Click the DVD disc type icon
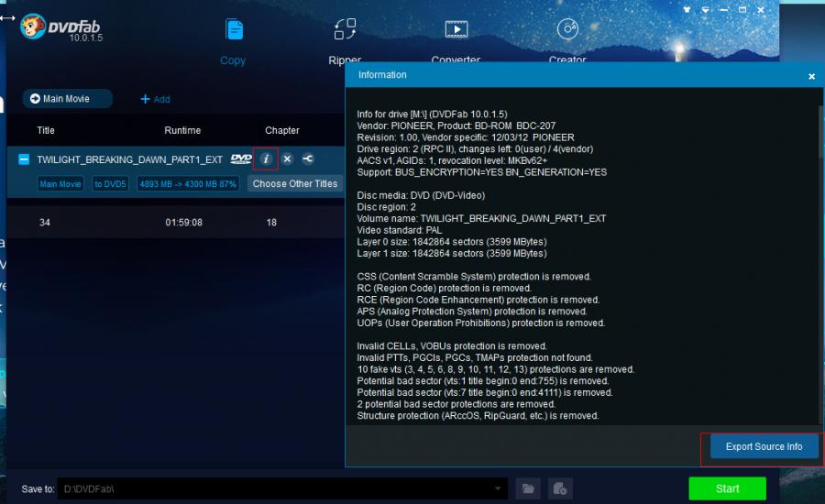825x504 pixels. click(241, 159)
